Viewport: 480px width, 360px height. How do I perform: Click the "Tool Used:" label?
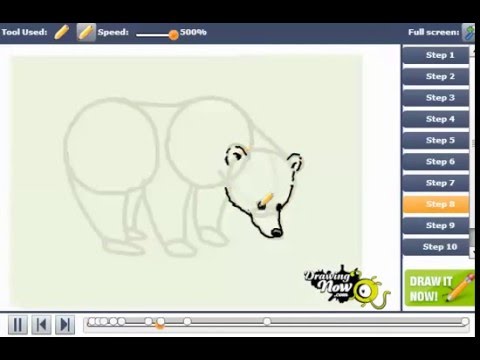coord(24,32)
